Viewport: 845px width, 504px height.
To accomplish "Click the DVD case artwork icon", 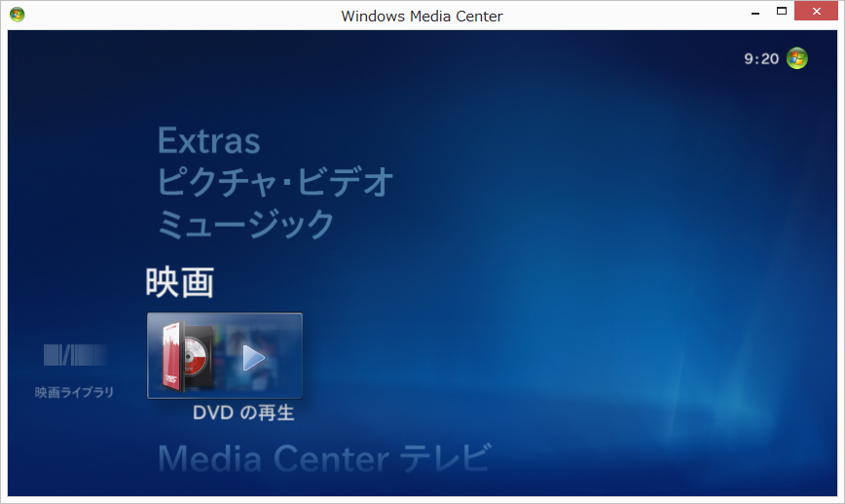I will pyautogui.click(x=187, y=356).
